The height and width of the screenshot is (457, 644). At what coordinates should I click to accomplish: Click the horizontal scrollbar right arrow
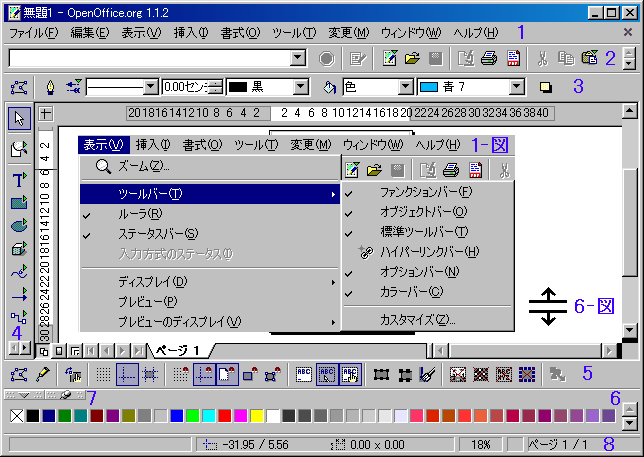click(x=609, y=351)
